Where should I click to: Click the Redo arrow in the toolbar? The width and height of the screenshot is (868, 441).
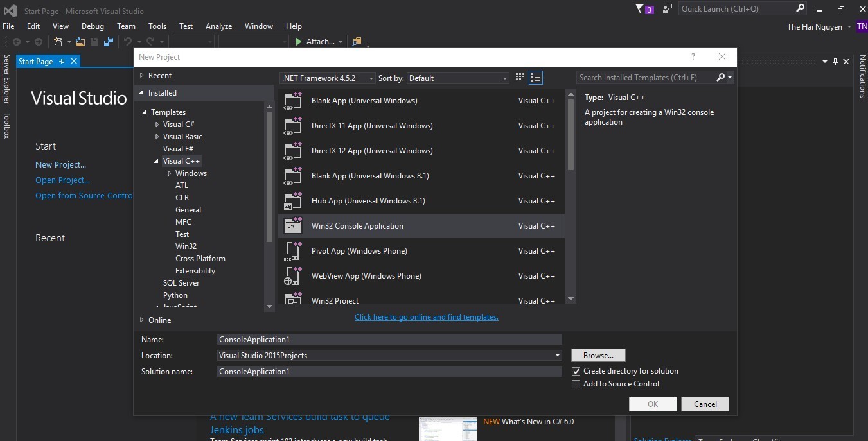point(151,42)
